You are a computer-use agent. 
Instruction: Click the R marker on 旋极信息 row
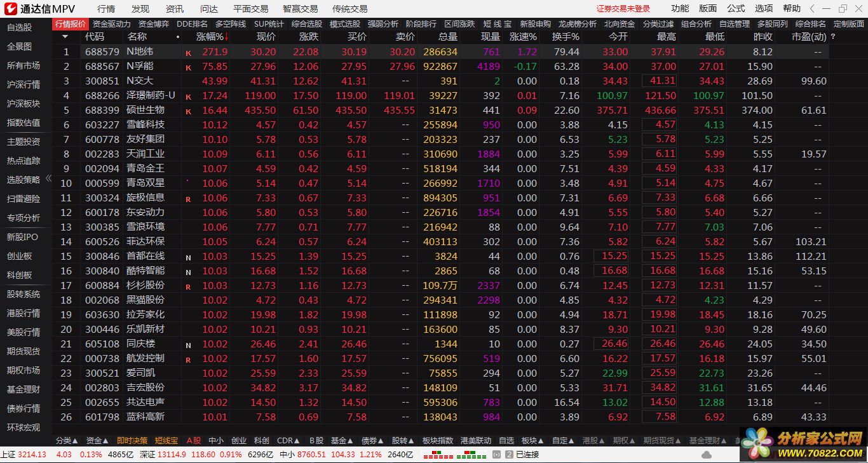click(x=188, y=199)
